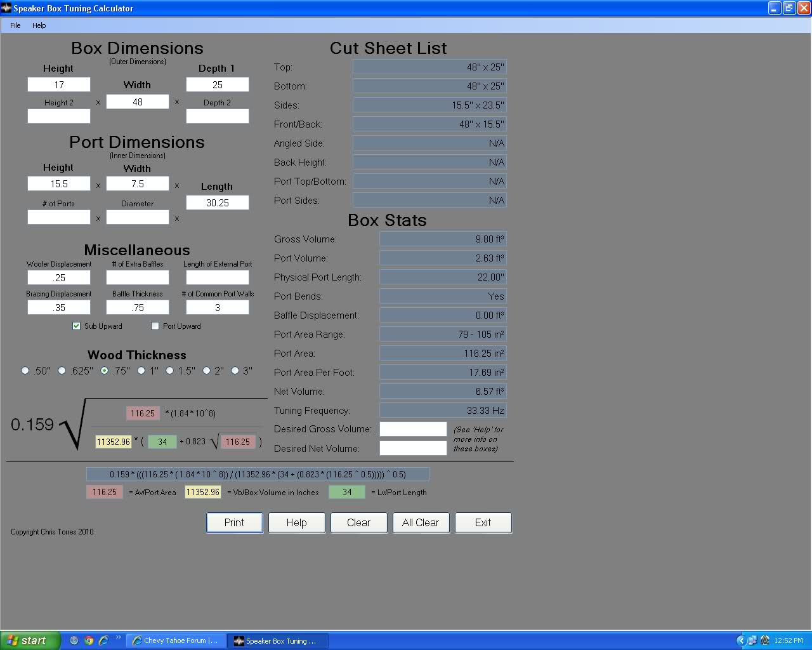Click the empty Depth 2 field
812x650 pixels.
click(218, 116)
